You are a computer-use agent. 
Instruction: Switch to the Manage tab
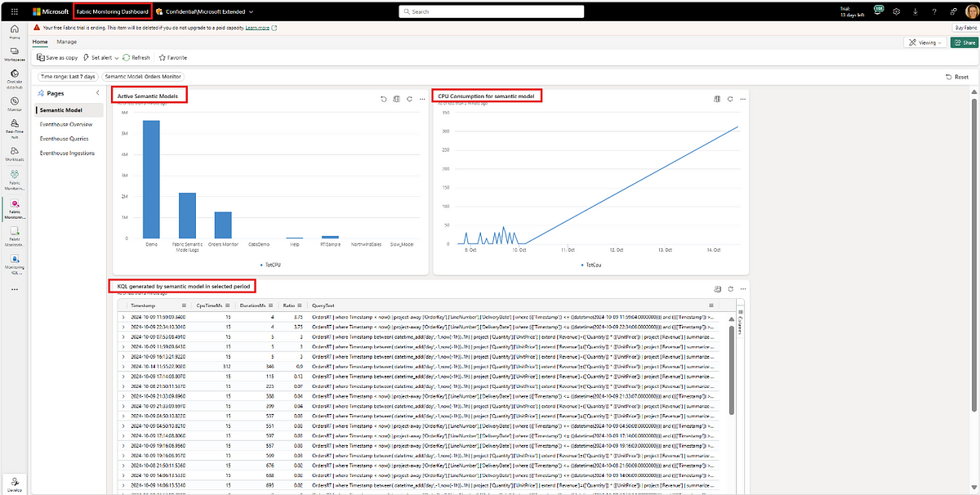[67, 41]
